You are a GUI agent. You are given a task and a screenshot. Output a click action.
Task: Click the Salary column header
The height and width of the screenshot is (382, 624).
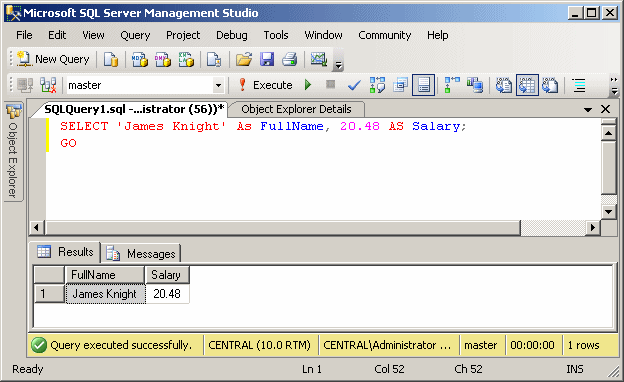point(167,275)
